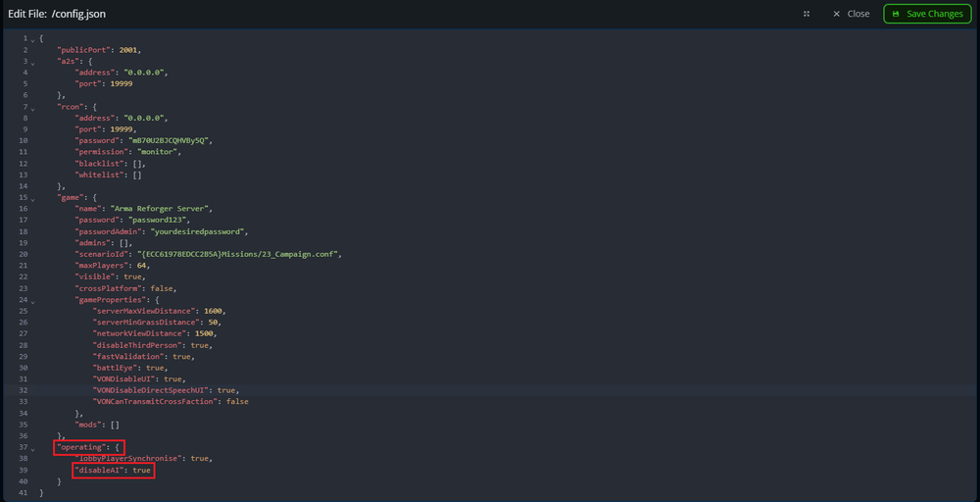The height and width of the screenshot is (502, 980).
Task: Click the "admins" key on line 19
Action: pyautogui.click(x=94, y=242)
